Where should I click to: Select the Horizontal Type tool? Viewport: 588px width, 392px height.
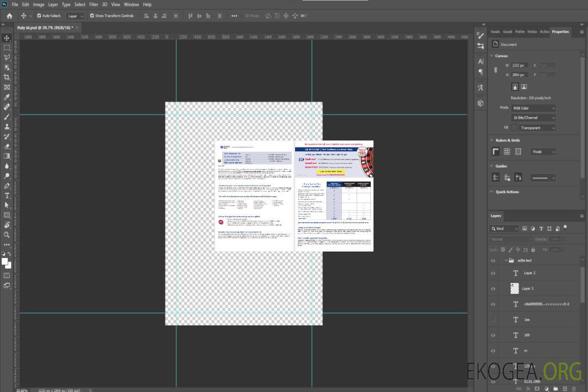point(7,195)
